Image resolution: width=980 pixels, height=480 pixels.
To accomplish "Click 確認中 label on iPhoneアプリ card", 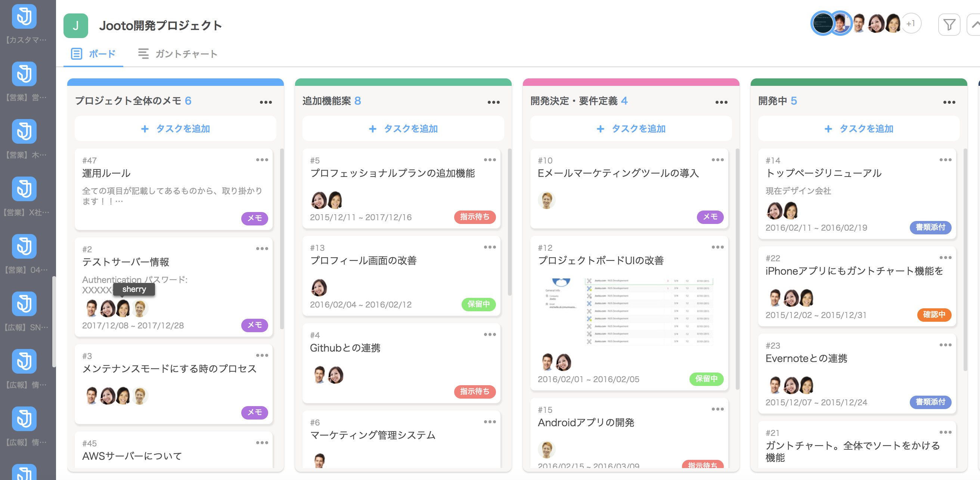I will pos(934,315).
